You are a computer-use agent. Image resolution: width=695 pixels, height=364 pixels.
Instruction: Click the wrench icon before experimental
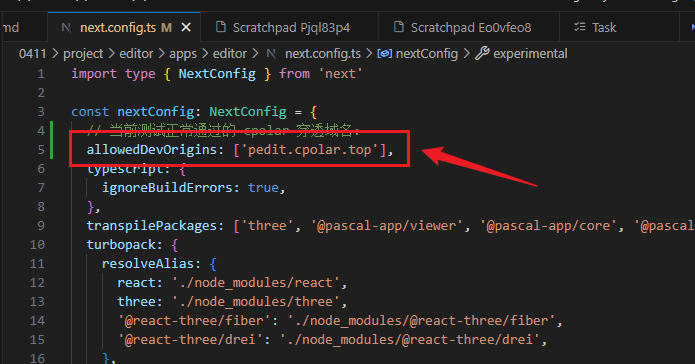click(482, 53)
